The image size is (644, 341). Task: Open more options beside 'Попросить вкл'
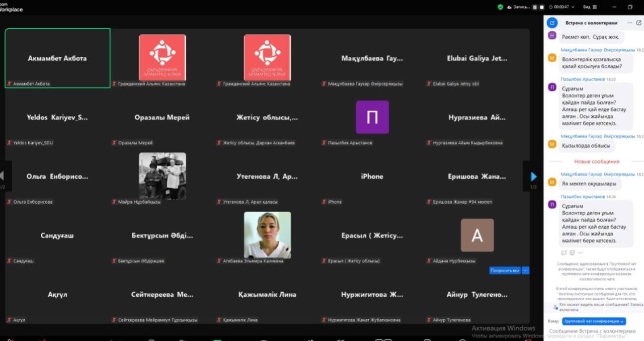(x=526, y=271)
